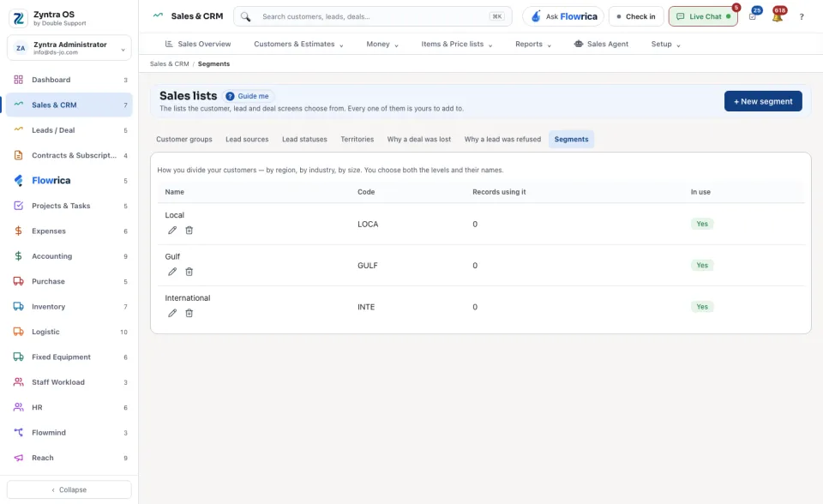Open Dashboard from the sidebar
Screen dimensions: 823x504
coord(69,80)
